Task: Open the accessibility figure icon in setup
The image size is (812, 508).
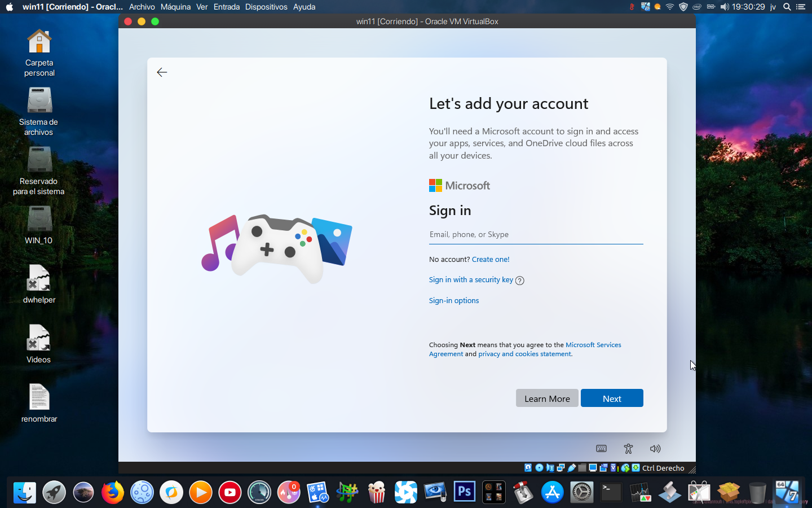Action: (628, 449)
